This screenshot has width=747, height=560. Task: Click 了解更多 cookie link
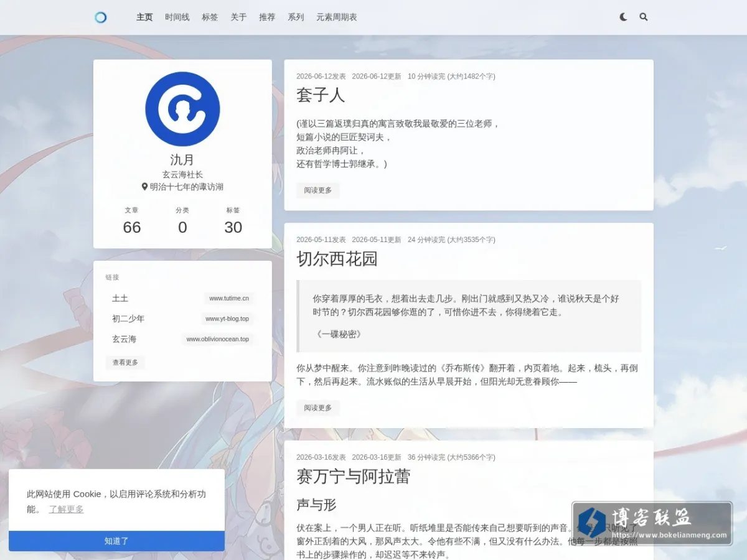click(x=66, y=509)
